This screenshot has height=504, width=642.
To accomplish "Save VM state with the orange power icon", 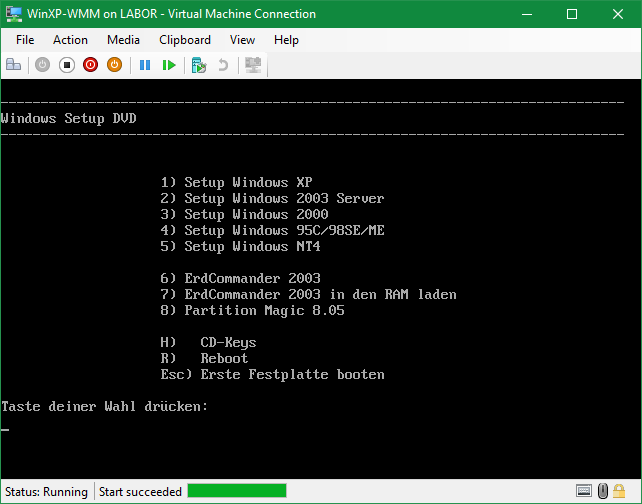I will pyautogui.click(x=115, y=65).
